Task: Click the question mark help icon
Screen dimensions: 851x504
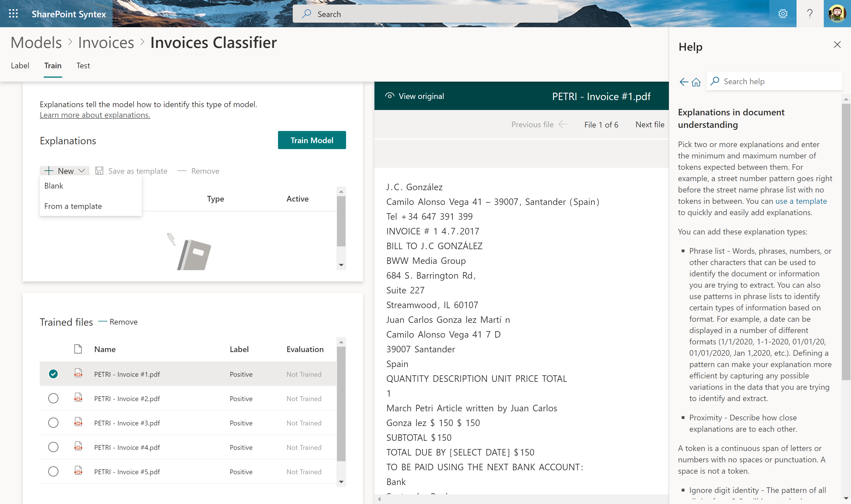Action: (x=810, y=14)
